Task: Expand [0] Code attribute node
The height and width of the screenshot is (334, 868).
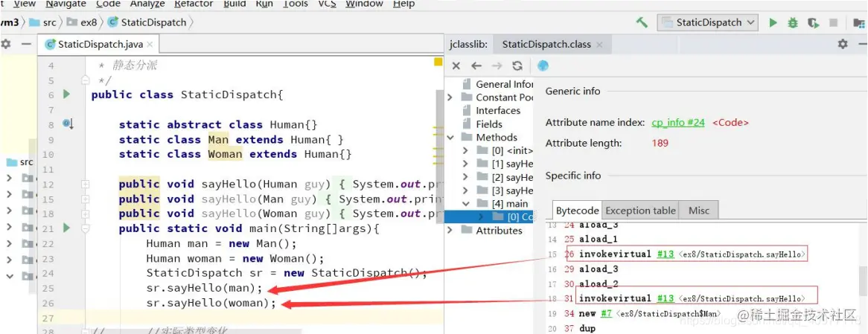Action: coord(480,216)
